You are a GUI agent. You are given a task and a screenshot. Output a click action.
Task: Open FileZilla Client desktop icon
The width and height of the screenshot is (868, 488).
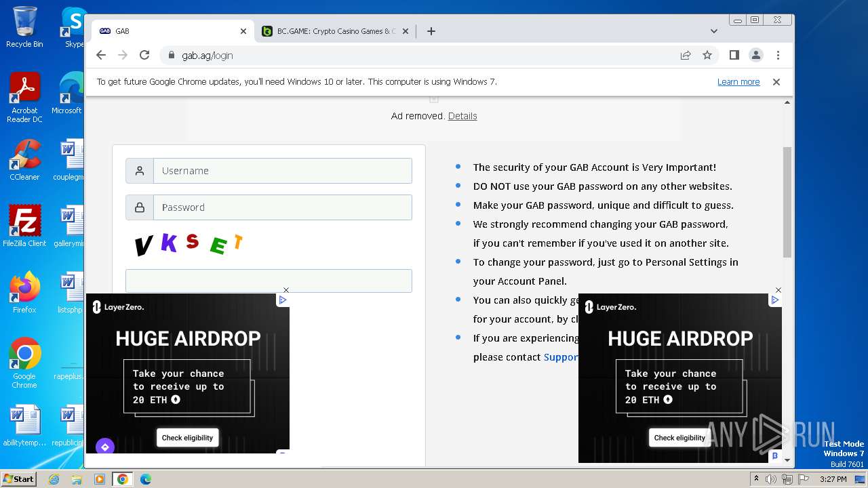click(x=24, y=226)
